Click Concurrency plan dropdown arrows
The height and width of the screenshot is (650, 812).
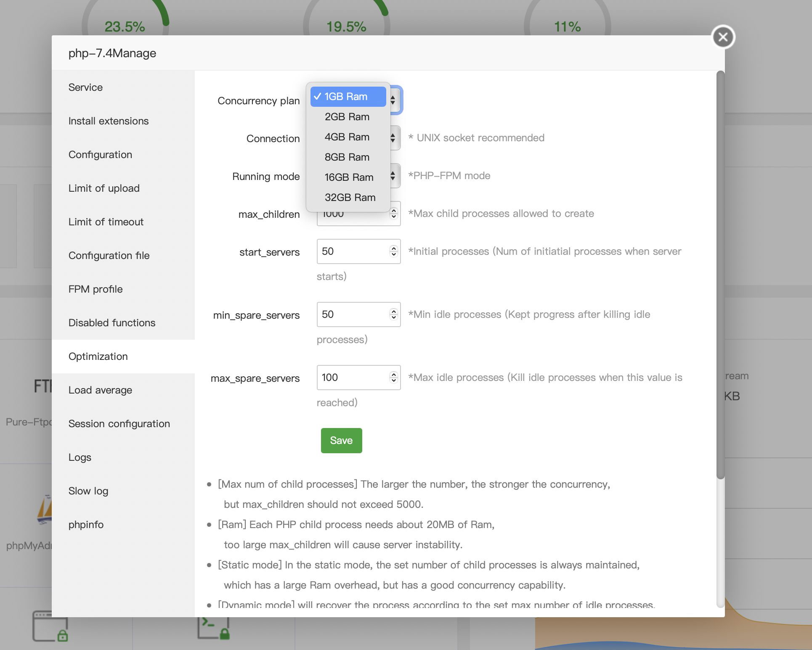[393, 100]
